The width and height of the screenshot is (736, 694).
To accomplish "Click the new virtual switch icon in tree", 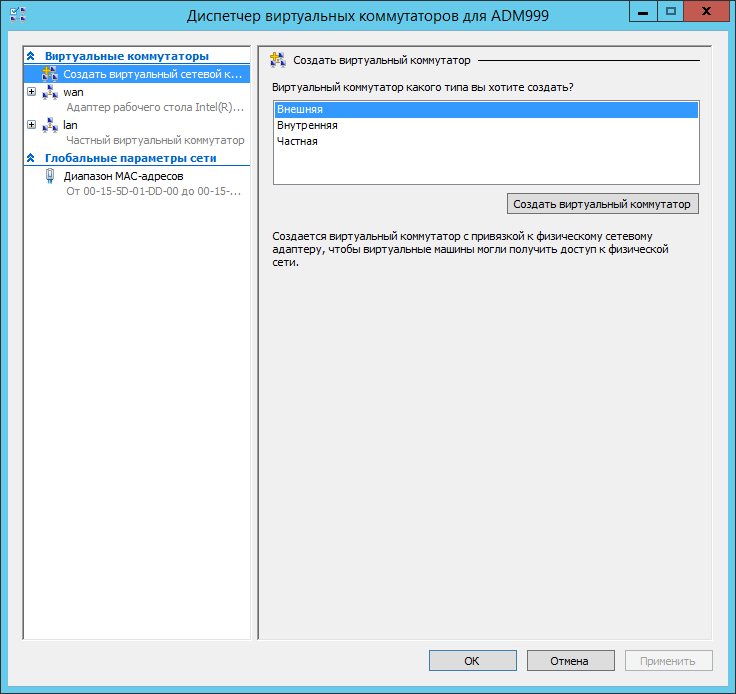I will point(50,74).
